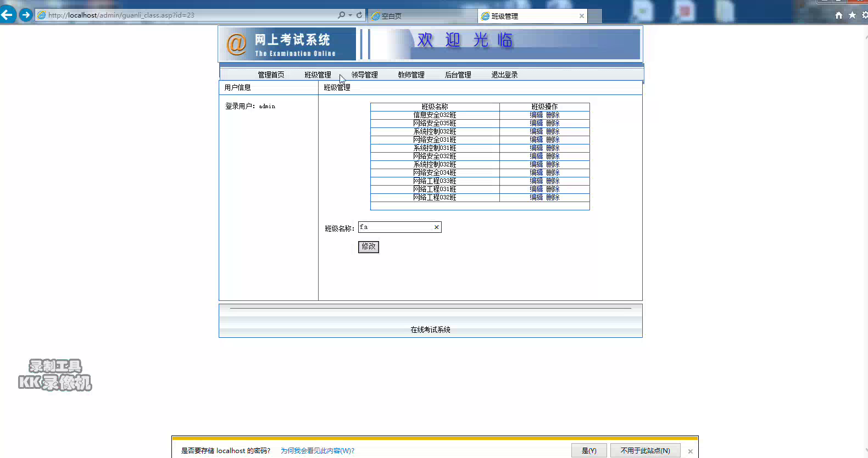
Task: Click 是(Y) to save the password
Action: pyautogui.click(x=589, y=450)
